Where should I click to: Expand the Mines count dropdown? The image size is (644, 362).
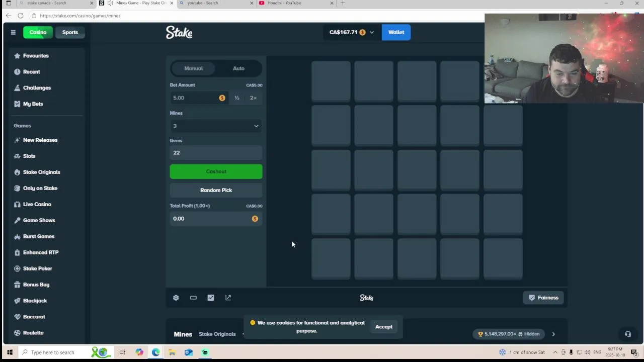(x=216, y=126)
